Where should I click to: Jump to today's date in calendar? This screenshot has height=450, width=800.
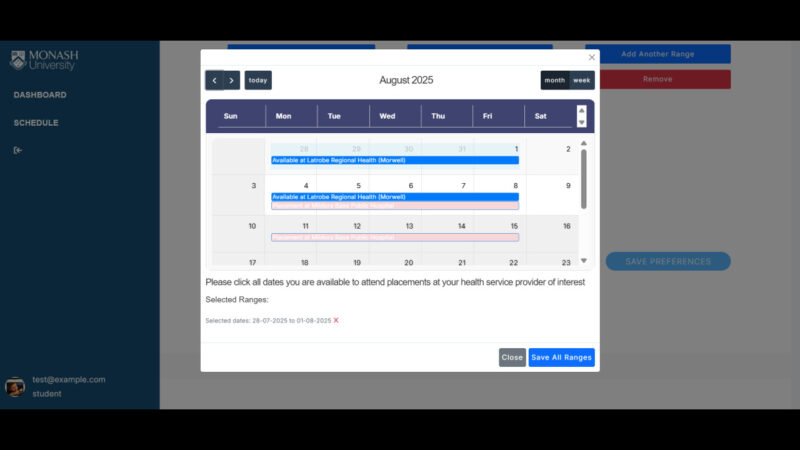pyautogui.click(x=258, y=80)
